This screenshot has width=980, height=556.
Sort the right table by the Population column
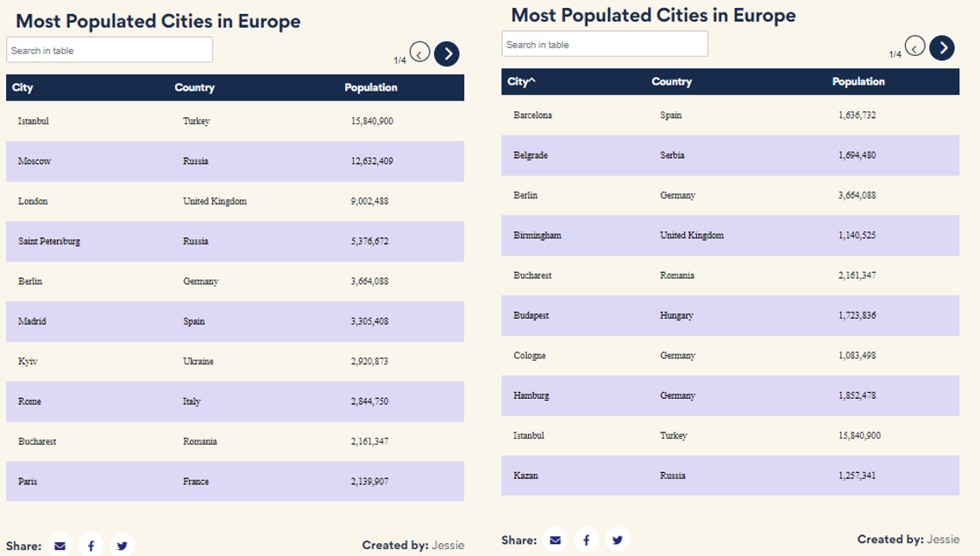pyautogui.click(x=857, y=81)
